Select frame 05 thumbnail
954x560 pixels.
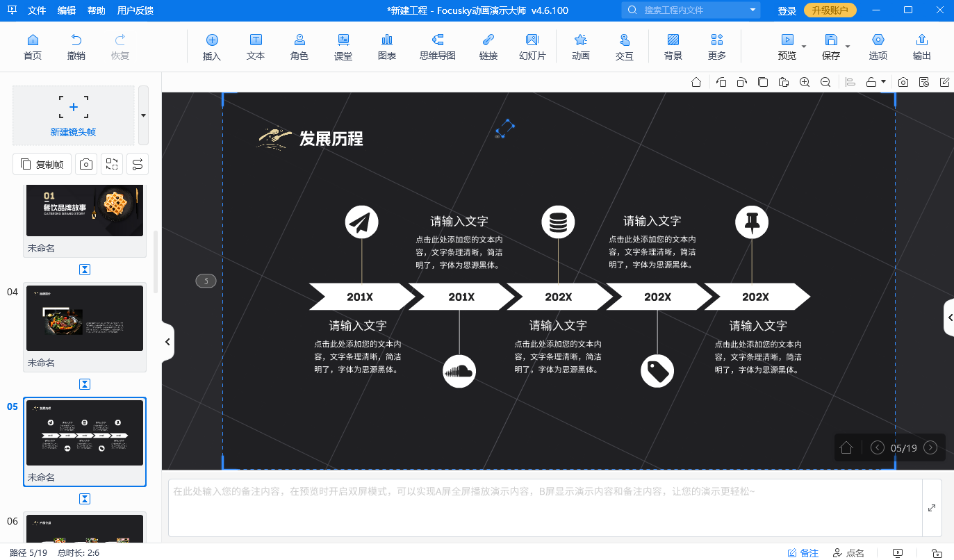(x=85, y=433)
